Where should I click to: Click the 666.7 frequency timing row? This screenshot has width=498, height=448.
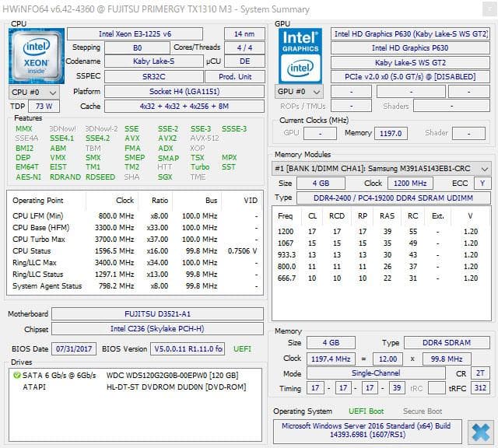click(x=381, y=278)
